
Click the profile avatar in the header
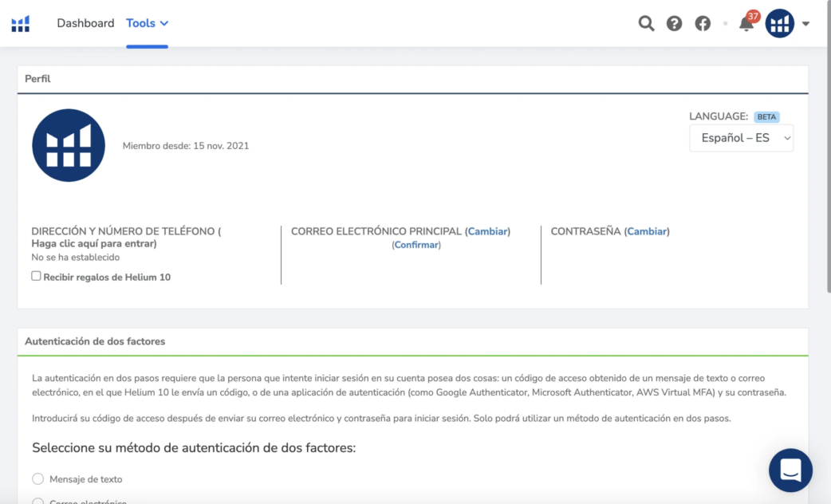[x=779, y=23]
